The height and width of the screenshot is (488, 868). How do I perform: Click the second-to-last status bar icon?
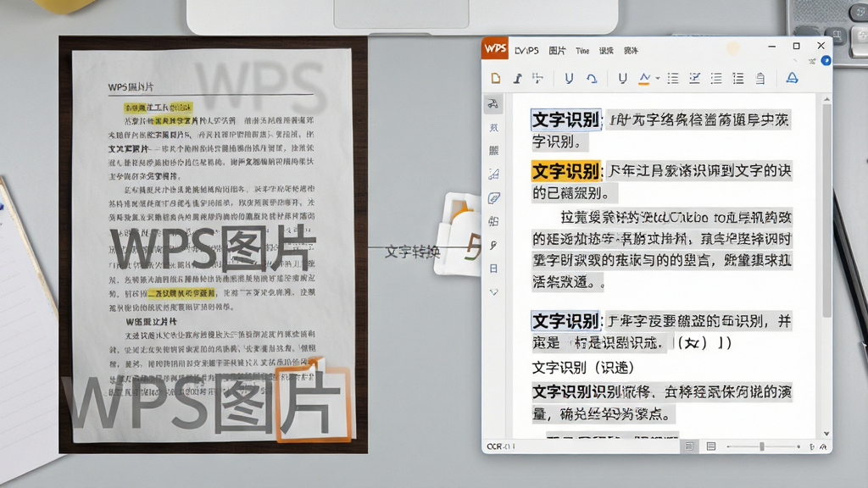812,446
